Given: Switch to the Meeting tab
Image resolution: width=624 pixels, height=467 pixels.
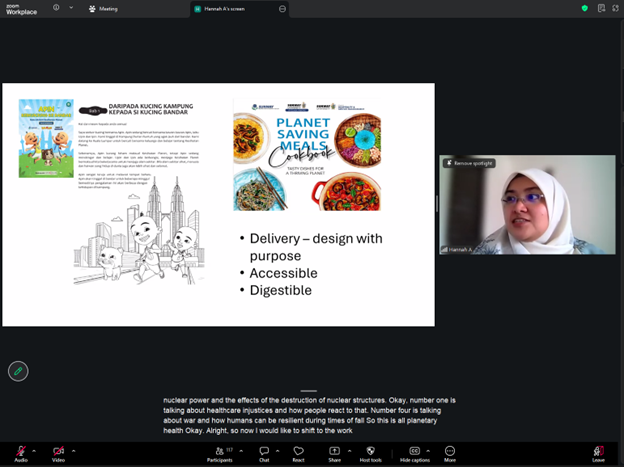Looking at the screenshot, I should 103,8.
